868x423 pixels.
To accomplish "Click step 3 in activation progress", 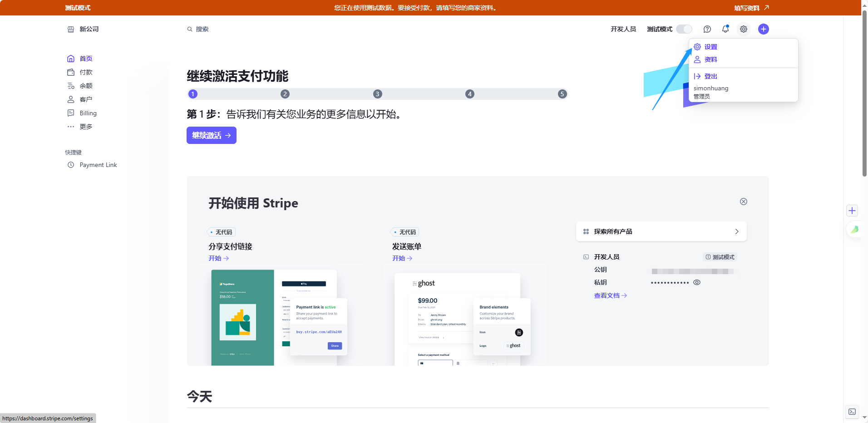I will 378,94.
